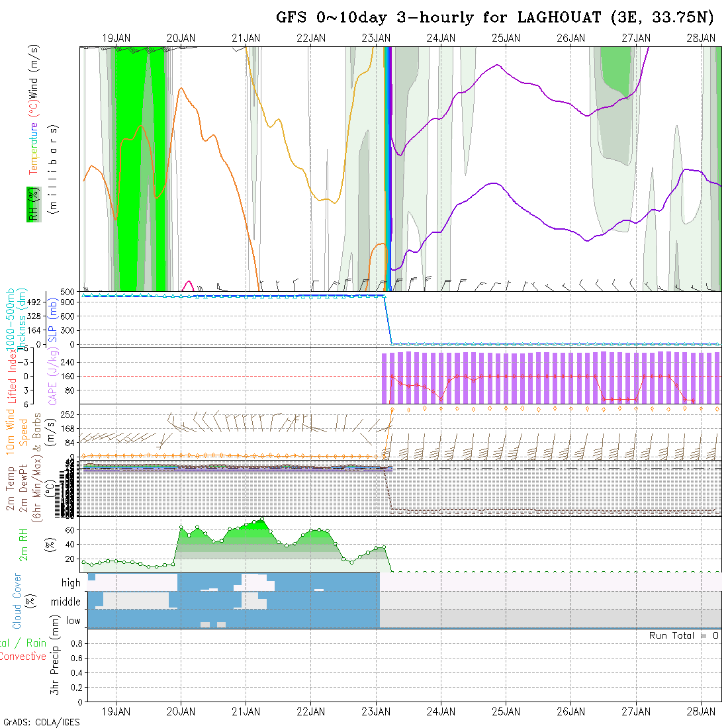This screenshot has height=728, width=728.
Task: Click the 26JAN label on the bottom date axis
Action: click(571, 711)
